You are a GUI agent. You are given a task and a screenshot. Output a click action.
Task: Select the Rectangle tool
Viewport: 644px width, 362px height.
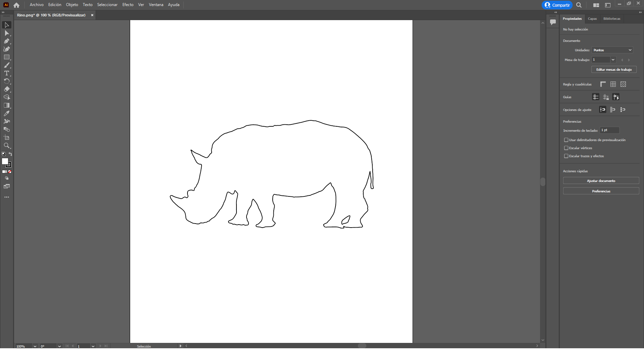6,57
